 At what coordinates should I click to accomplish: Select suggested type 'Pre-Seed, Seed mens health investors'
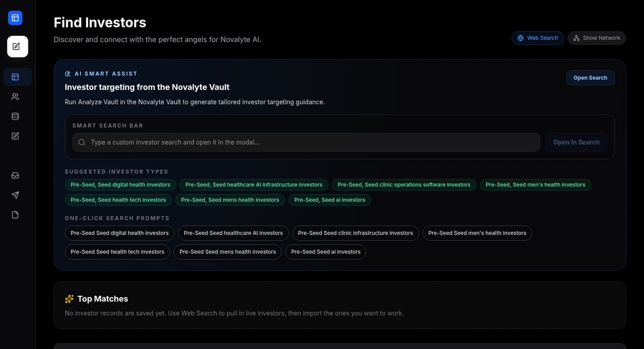(230, 200)
